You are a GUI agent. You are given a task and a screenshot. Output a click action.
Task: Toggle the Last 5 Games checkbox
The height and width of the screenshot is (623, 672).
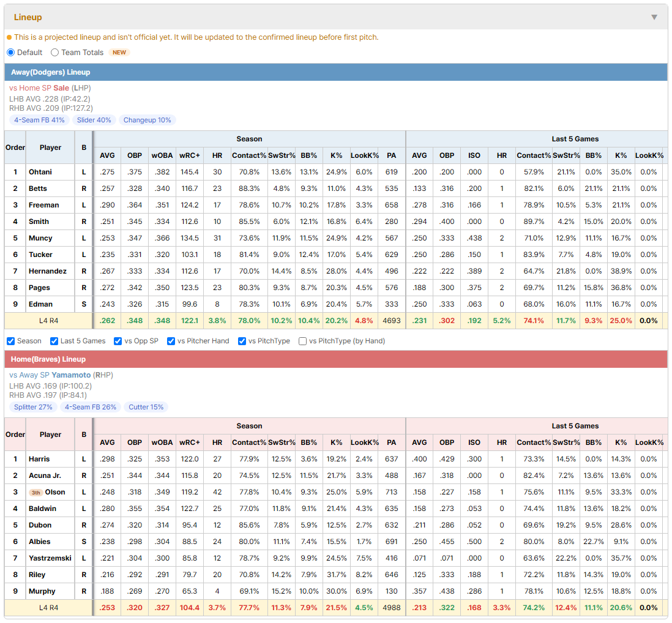(x=54, y=341)
